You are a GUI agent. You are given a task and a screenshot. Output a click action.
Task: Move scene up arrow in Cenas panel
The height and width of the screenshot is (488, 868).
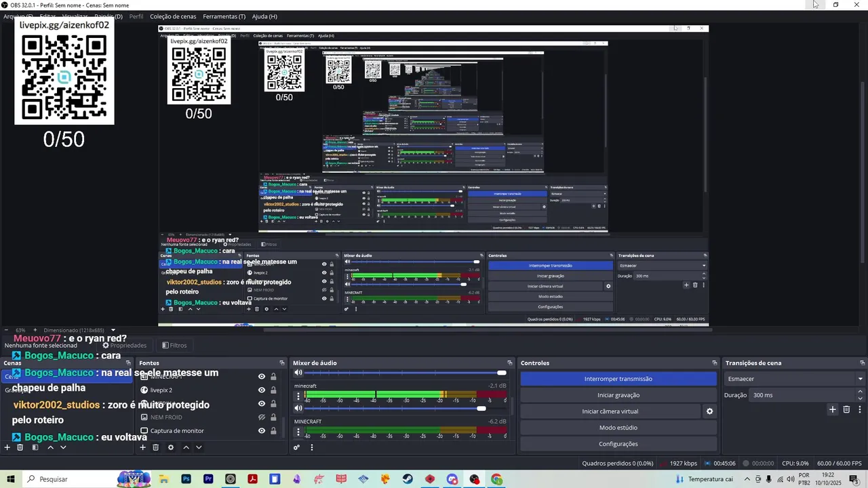50,447
